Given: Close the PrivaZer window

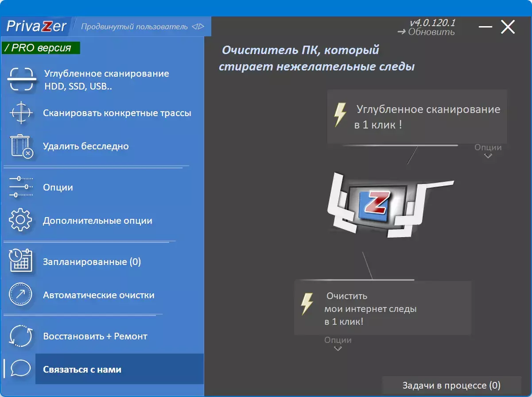Looking at the screenshot, I should pyautogui.click(x=508, y=27).
